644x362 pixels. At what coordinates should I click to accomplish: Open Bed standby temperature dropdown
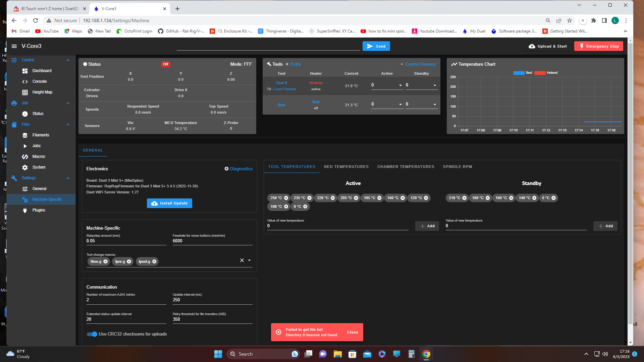click(x=435, y=105)
